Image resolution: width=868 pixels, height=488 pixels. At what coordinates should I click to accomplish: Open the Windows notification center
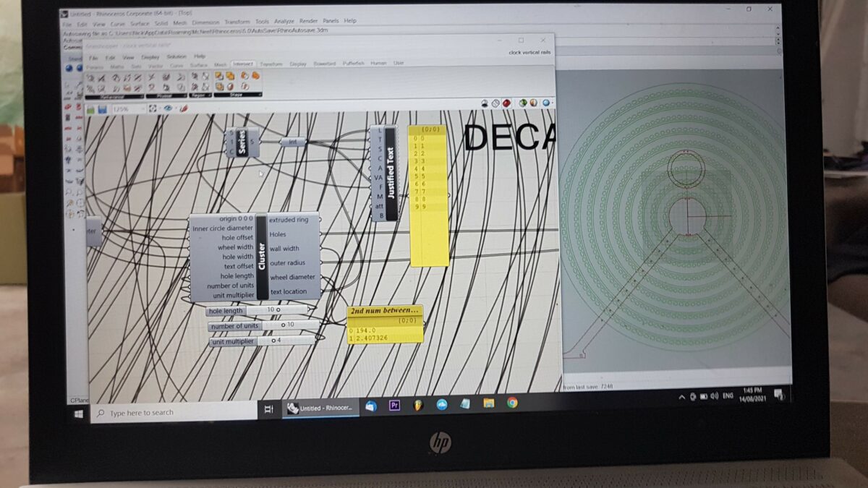click(x=780, y=394)
